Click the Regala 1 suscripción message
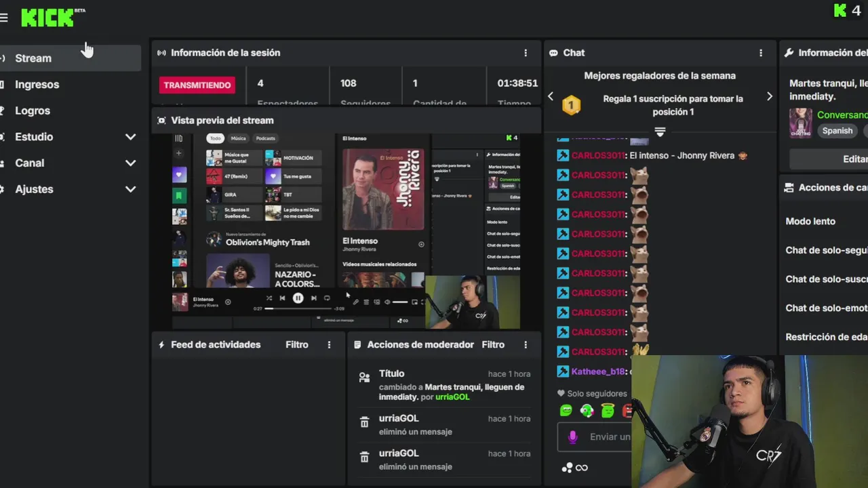This screenshot has height=488, width=868. 673,105
